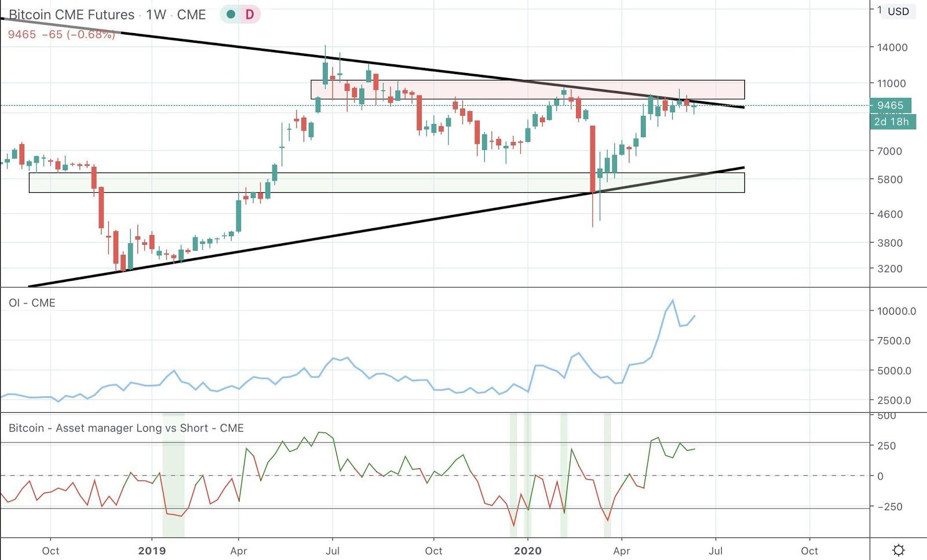Select the OI - CME indicator label
This screenshot has width=927, height=560.
(32, 303)
